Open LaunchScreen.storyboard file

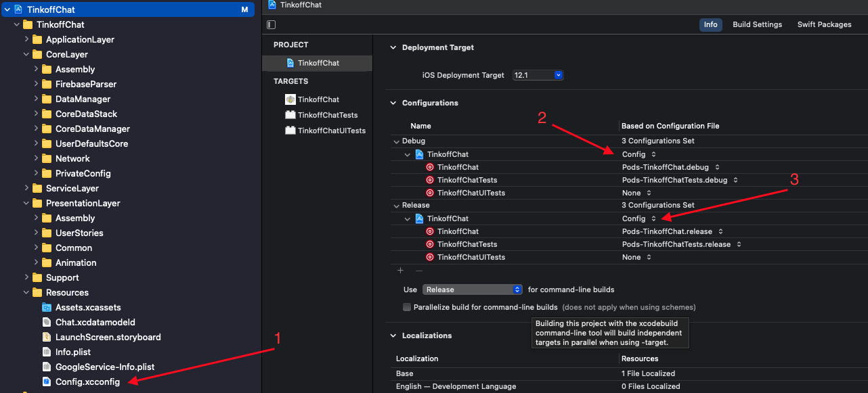(x=108, y=337)
